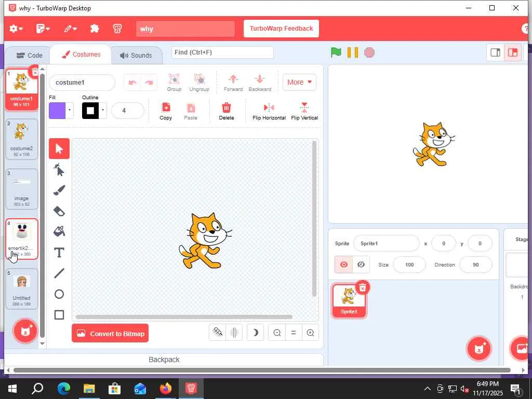Screen dimensions: 532x399
Task: Switch to the Sounds tab
Action: click(136, 55)
